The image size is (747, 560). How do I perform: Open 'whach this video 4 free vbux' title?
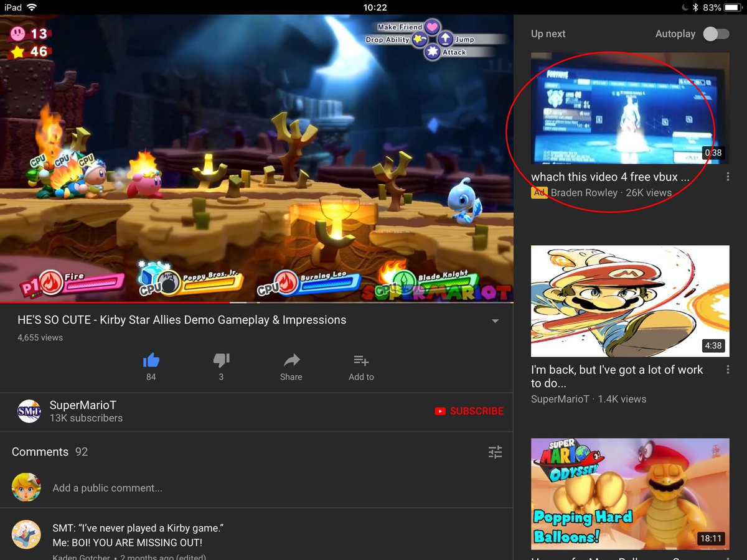tap(610, 177)
